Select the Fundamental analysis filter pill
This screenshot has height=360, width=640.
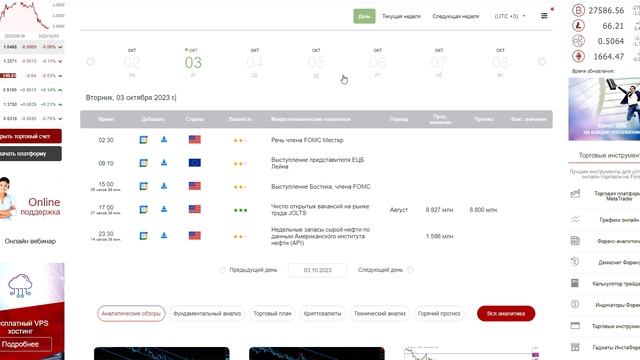pos(207,313)
